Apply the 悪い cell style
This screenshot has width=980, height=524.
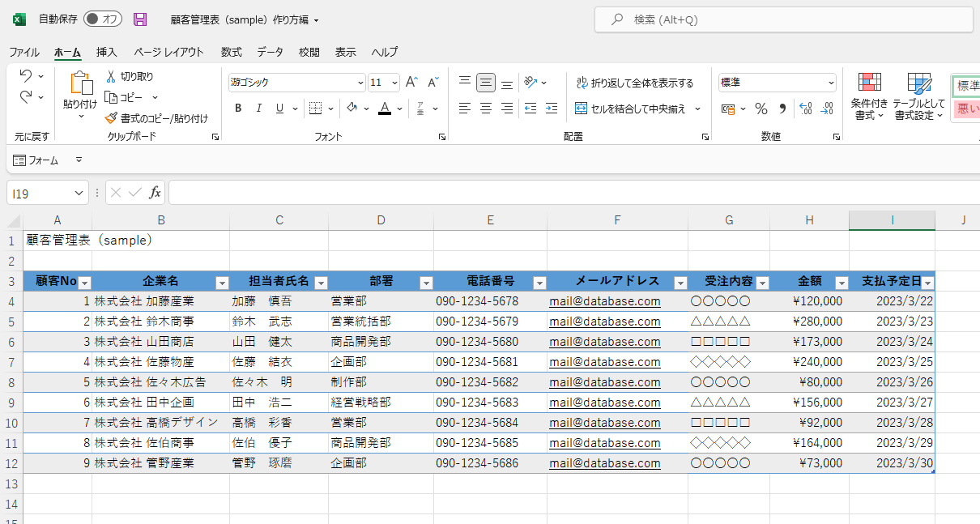coord(966,109)
